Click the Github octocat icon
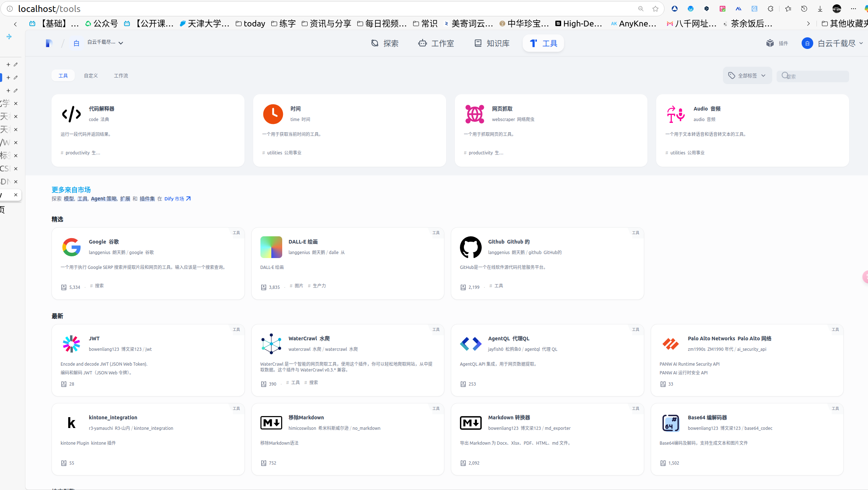This screenshot has height=490, width=868. click(470, 247)
